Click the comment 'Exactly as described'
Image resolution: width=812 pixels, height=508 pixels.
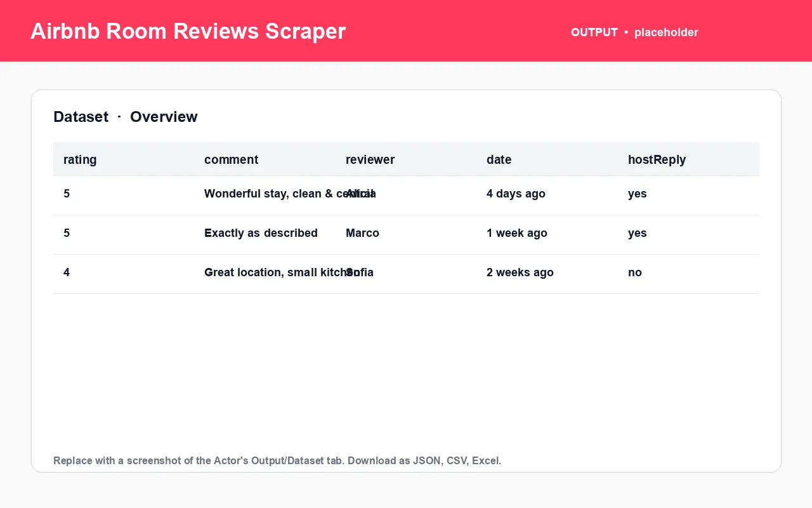point(261,233)
